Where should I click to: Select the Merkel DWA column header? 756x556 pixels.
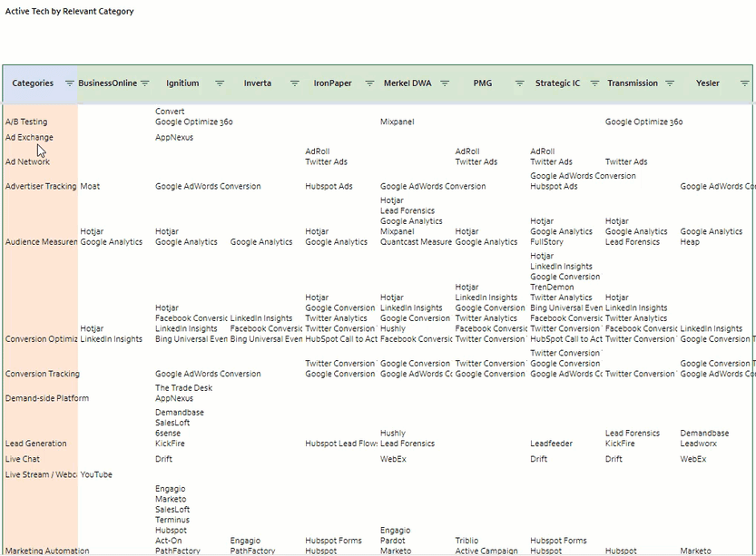pos(407,83)
